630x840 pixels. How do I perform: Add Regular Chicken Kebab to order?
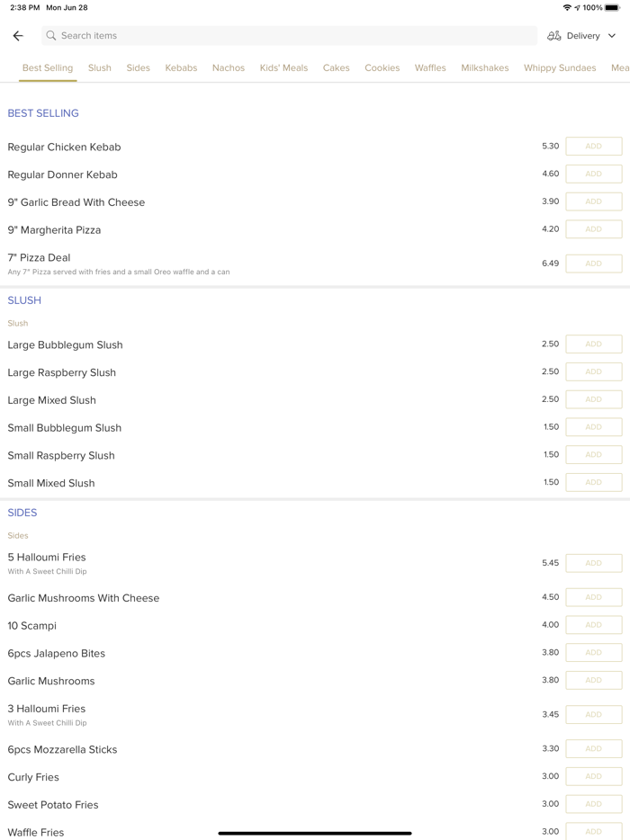pyautogui.click(x=593, y=147)
